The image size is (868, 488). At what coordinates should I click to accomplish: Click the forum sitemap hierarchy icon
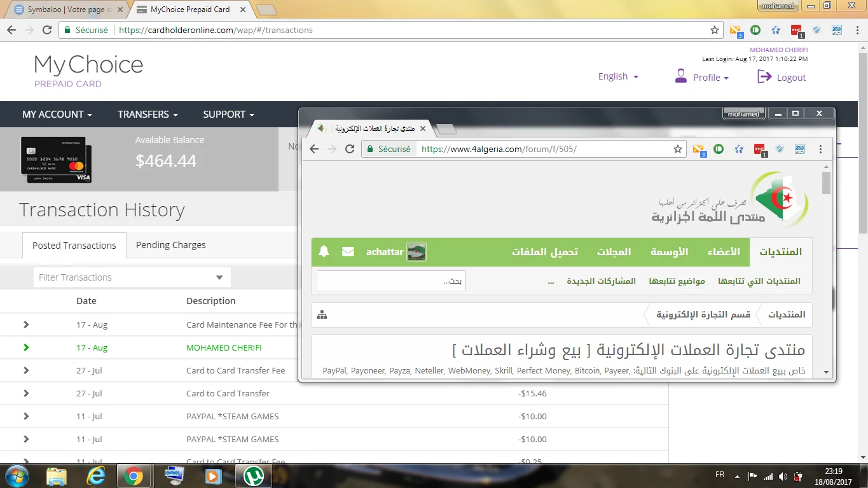tap(322, 314)
